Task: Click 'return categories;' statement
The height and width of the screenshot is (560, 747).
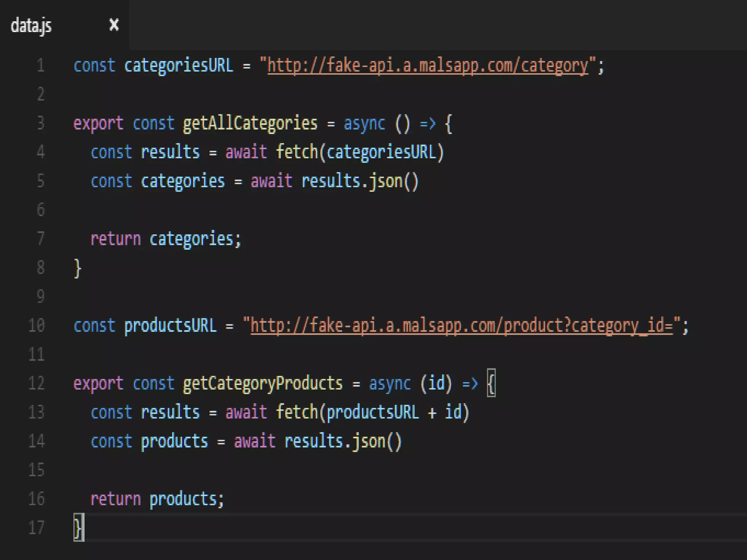Action: [166, 239]
